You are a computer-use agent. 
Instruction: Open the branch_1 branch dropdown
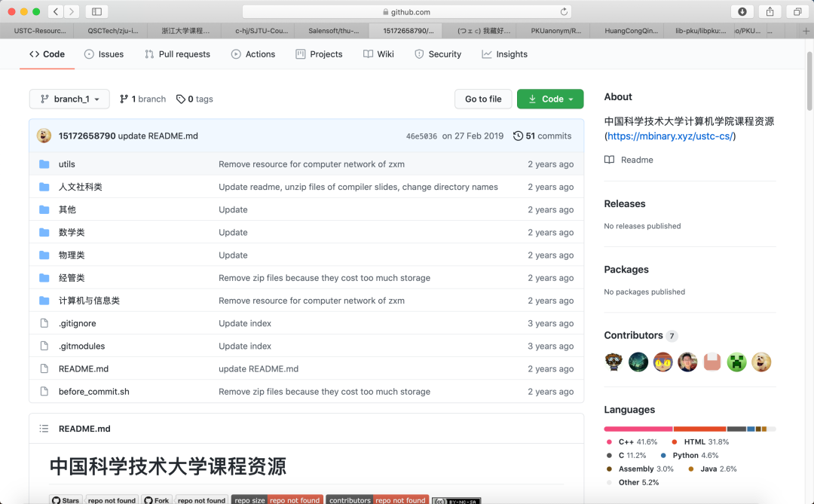(x=69, y=99)
